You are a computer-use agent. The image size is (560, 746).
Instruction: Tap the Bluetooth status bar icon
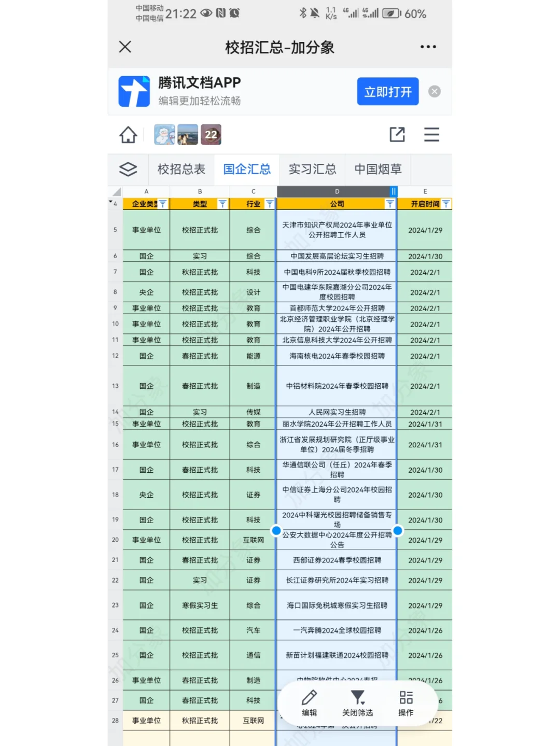pyautogui.click(x=303, y=13)
